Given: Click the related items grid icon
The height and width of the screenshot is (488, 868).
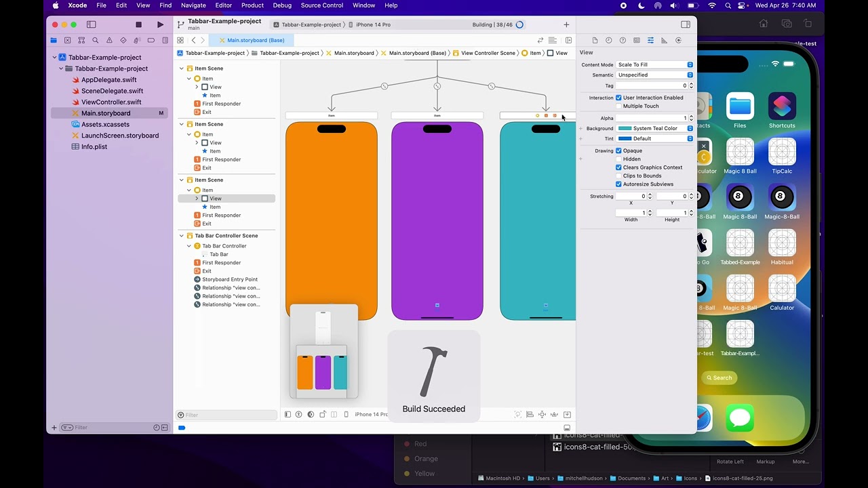Looking at the screenshot, I should (x=180, y=40).
